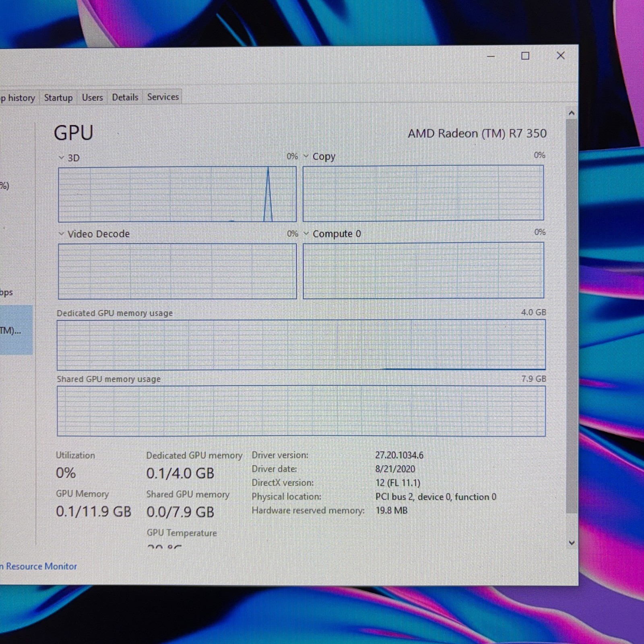Click the scroll down arrow
This screenshot has height=644, width=644.
pyautogui.click(x=572, y=543)
